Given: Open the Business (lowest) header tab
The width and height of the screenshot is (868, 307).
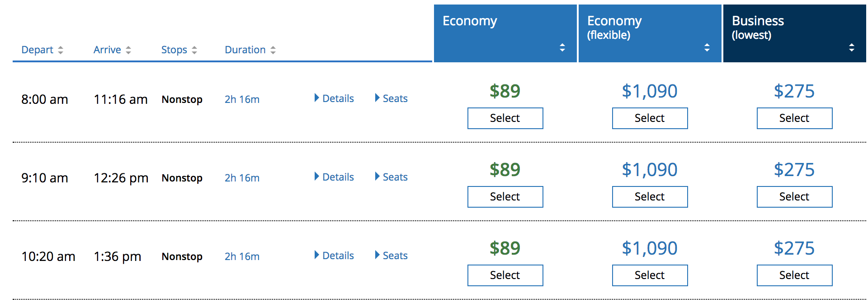Looking at the screenshot, I should pyautogui.click(x=795, y=33).
